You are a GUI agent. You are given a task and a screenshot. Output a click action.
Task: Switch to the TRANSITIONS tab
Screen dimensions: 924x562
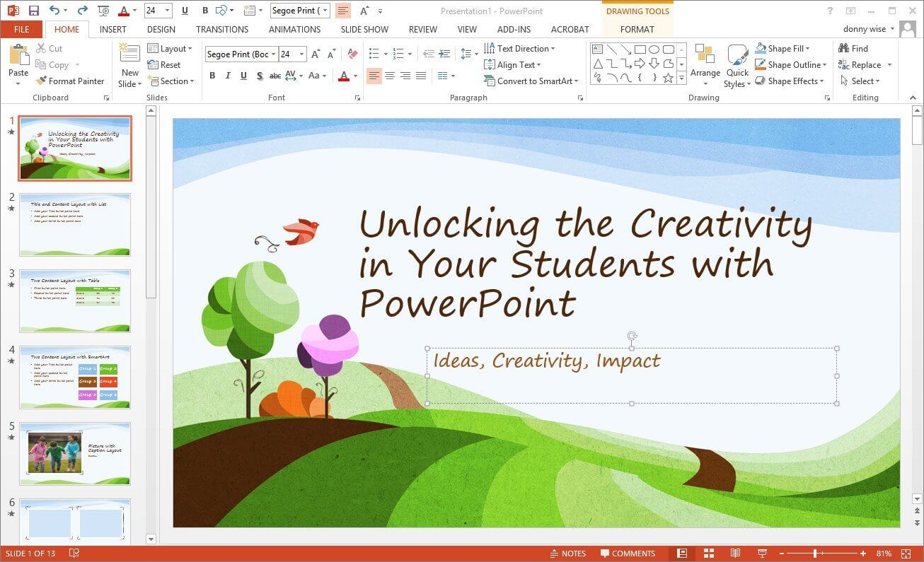(222, 30)
